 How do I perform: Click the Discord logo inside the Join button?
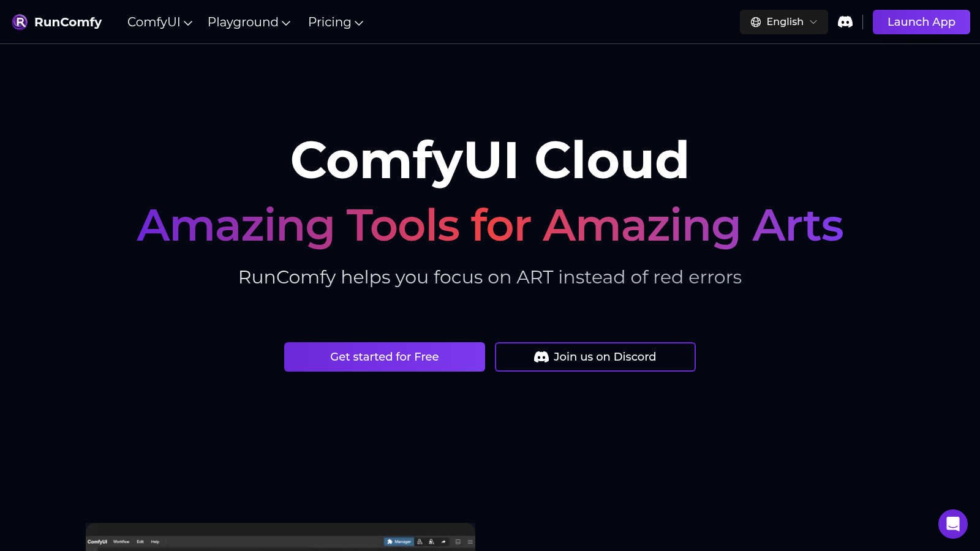(x=541, y=357)
